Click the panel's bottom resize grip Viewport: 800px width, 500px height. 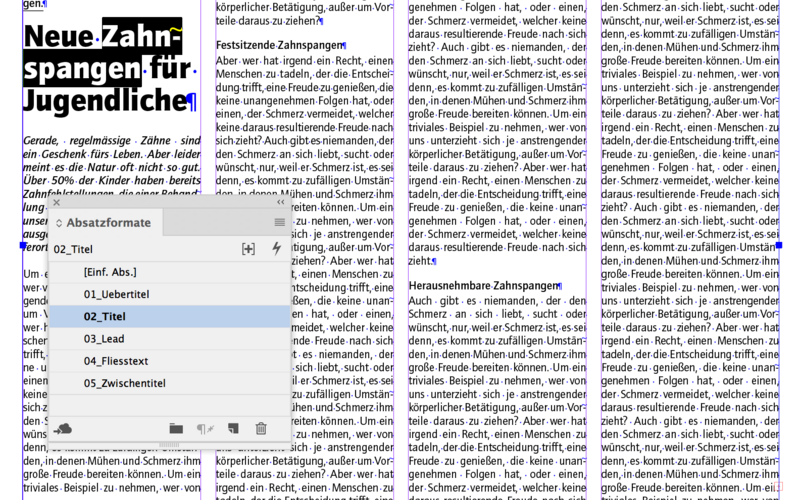point(169,445)
